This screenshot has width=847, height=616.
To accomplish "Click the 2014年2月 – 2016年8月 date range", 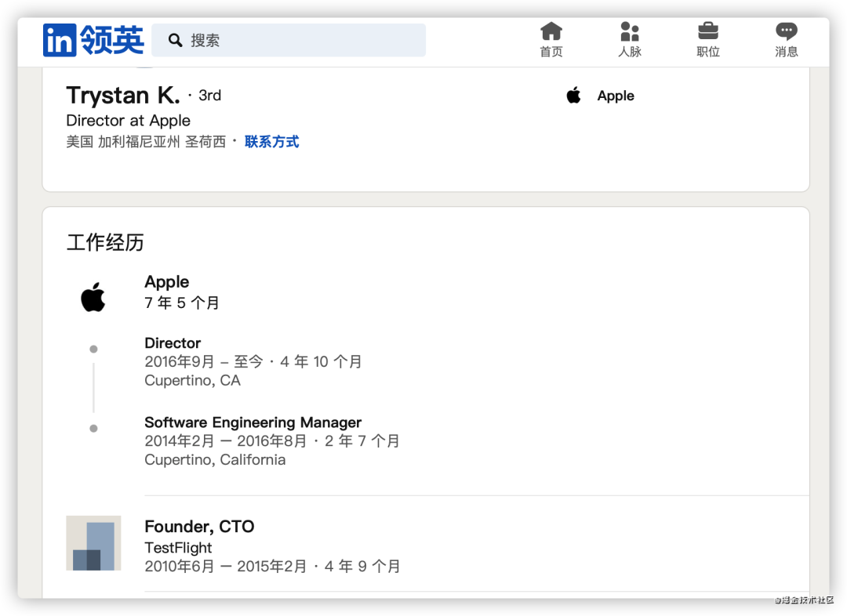I will coord(225,441).
